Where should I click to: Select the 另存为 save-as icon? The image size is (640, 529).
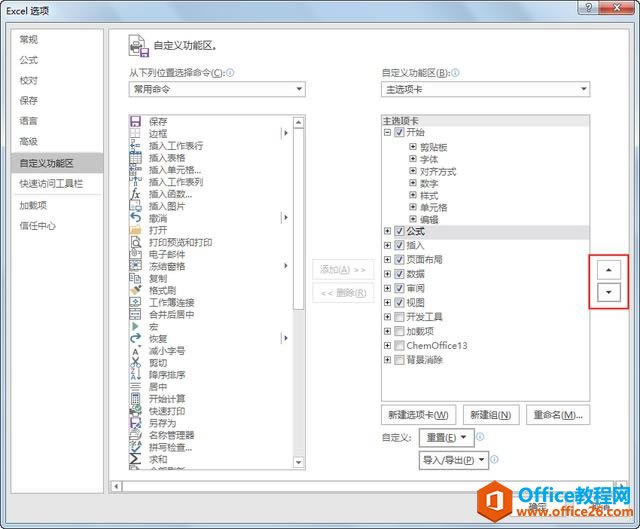(135, 423)
